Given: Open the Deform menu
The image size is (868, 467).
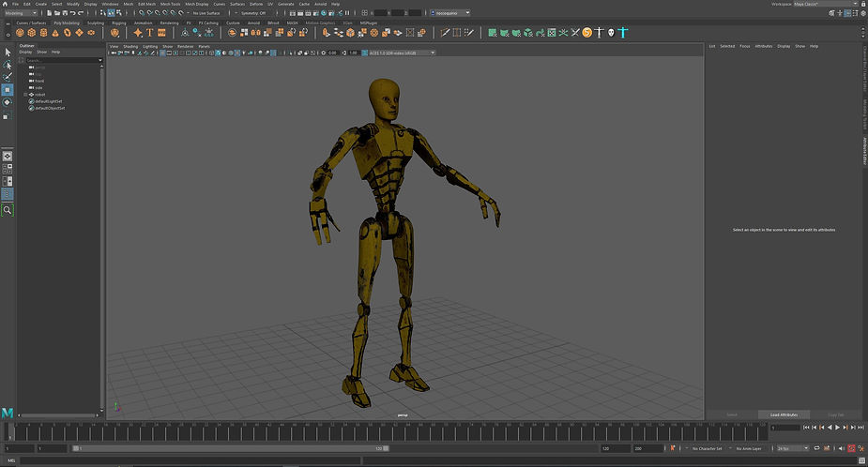Looking at the screenshot, I should click(x=256, y=4).
